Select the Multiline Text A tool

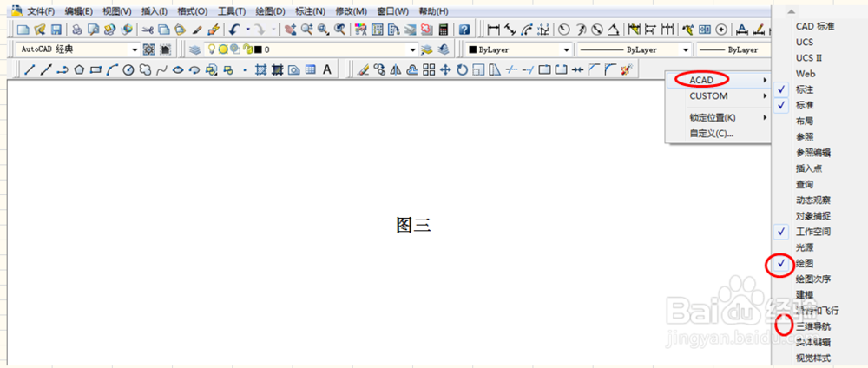pyautogui.click(x=327, y=69)
